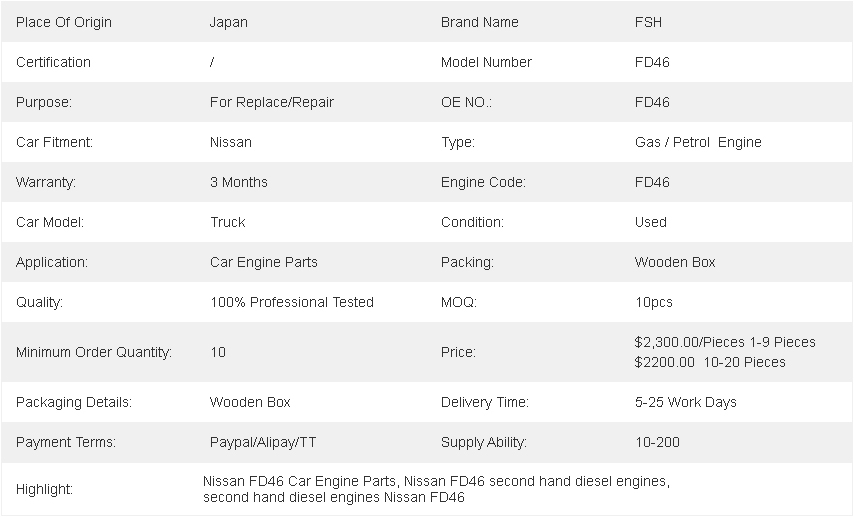
Task: Click the '$2200.00 10-20 Pieces' price line
Action: pyautogui.click(x=710, y=362)
